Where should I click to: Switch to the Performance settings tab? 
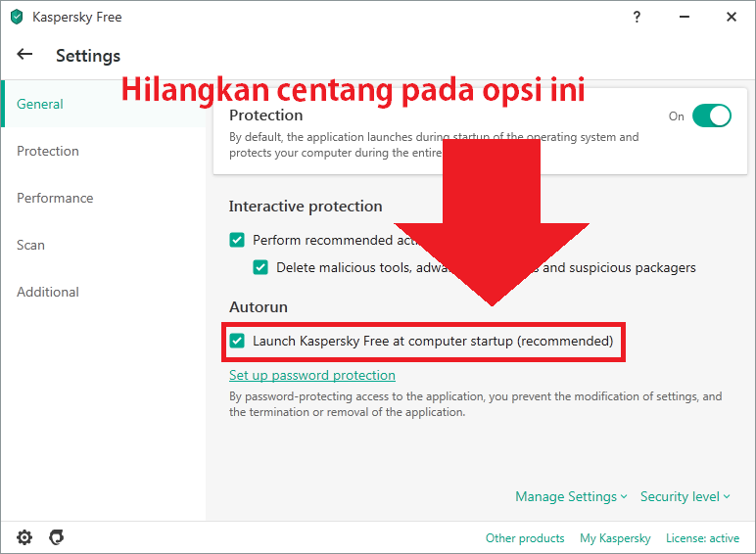click(x=103, y=198)
